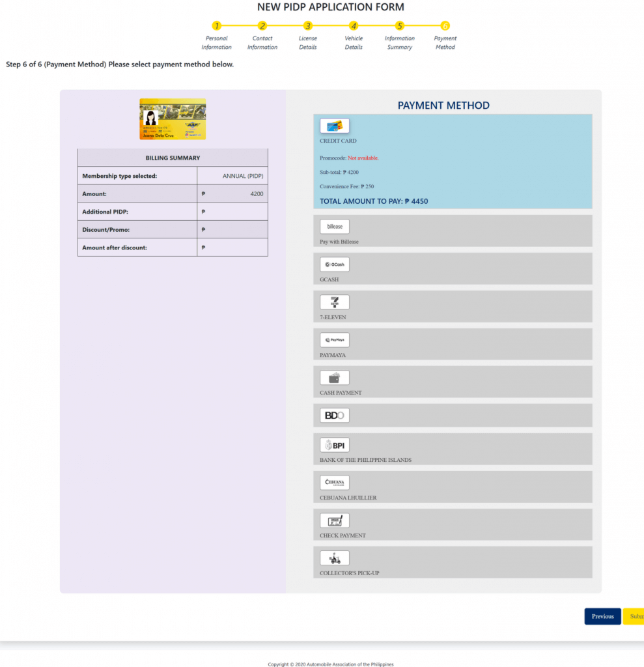Viewport: 644px width, 667px height.
Task: Select the Cebuana Lhuillier logo
Action: pyautogui.click(x=334, y=483)
